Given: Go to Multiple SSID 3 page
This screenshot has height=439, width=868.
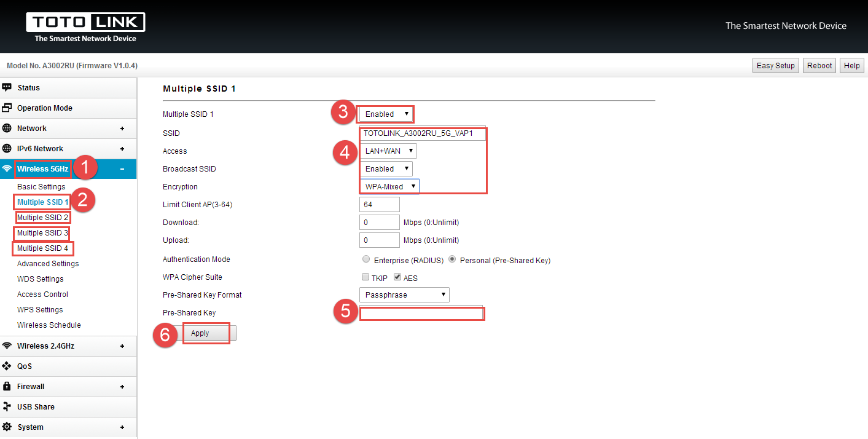Looking at the screenshot, I should click(43, 233).
